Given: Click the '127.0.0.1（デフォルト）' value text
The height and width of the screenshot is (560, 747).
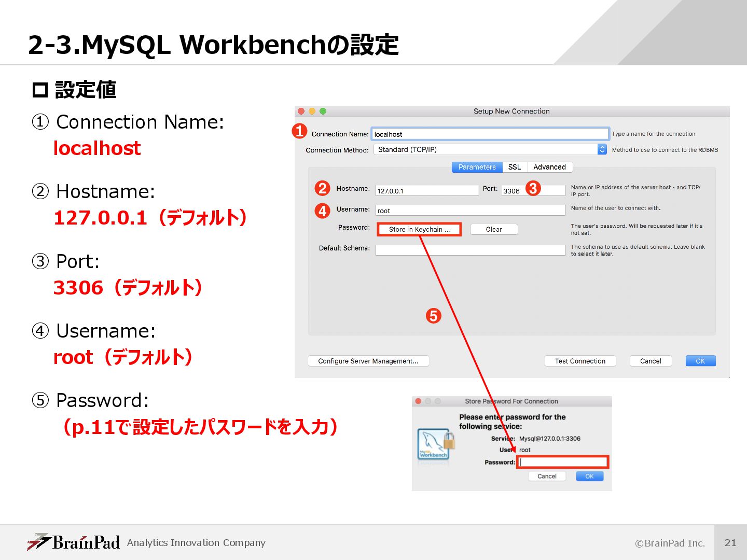Looking at the screenshot, I should pos(150,218).
